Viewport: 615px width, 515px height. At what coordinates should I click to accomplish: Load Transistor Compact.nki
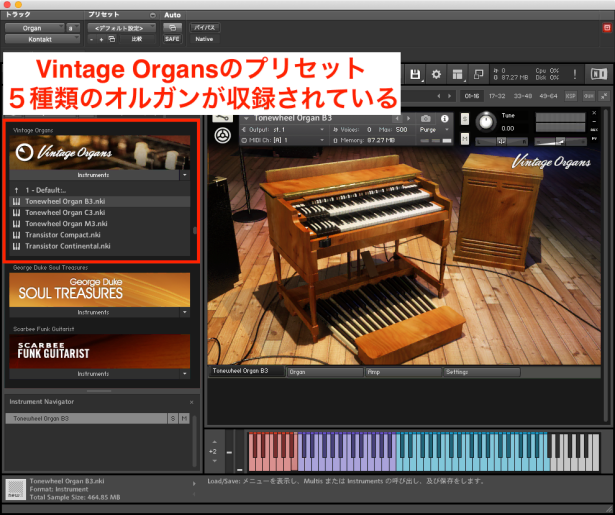click(x=100, y=235)
